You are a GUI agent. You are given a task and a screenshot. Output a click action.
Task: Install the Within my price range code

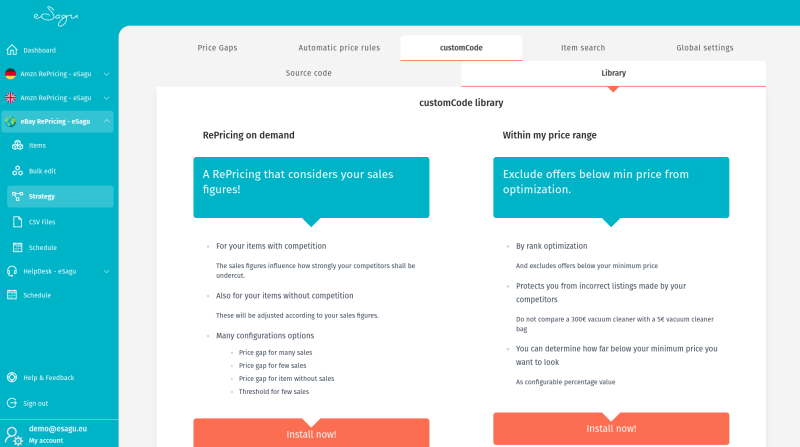pyautogui.click(x=611, y=429)
